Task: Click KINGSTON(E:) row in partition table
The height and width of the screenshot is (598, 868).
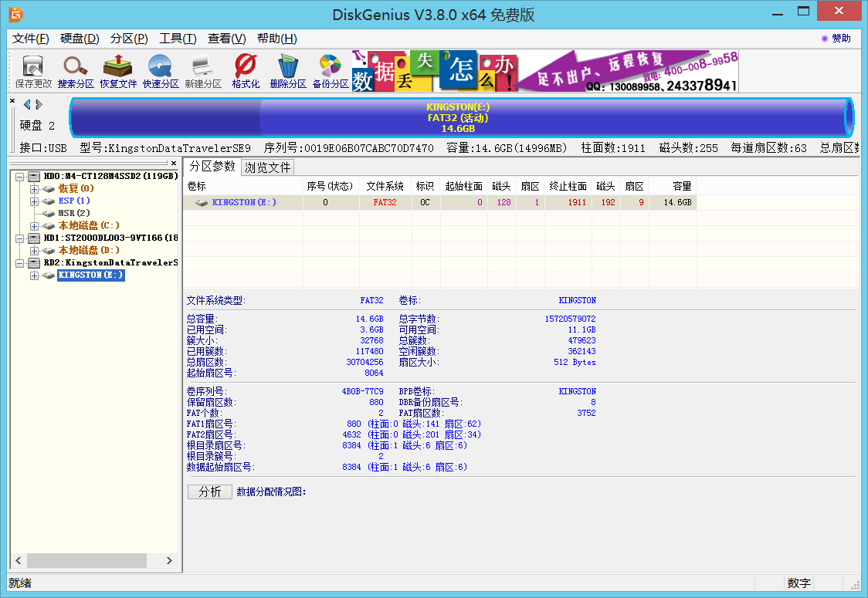Action: (x=439, y=202)
